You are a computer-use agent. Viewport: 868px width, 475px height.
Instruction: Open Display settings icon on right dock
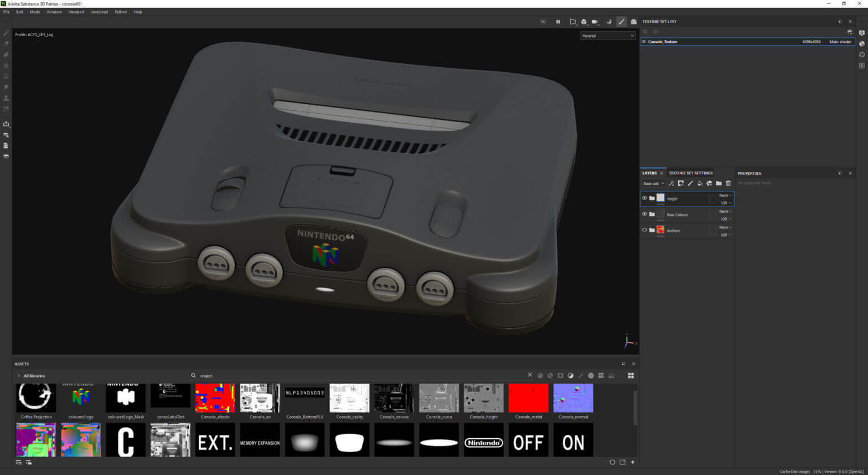click(862, 33)
